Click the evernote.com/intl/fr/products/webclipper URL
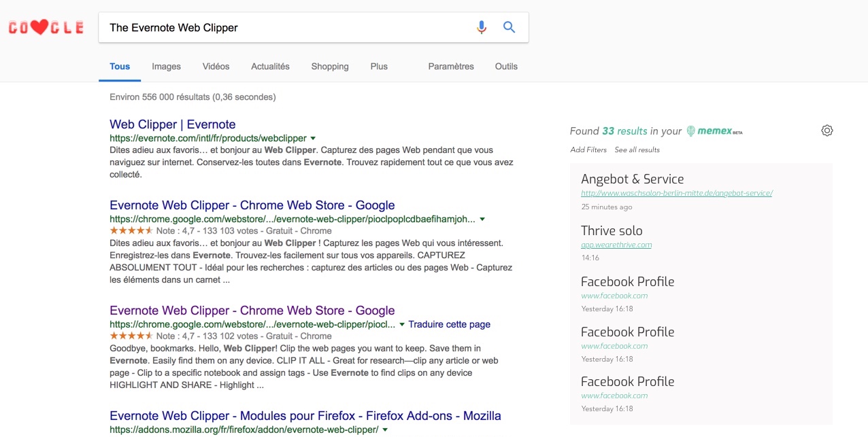Image resolution: width=868 pixels, height=437 pixels. (208, 138)
